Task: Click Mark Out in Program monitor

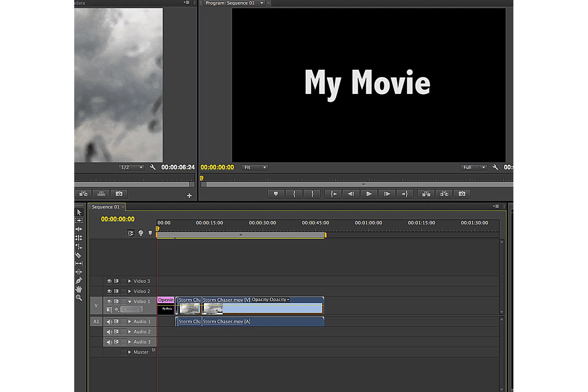Action: (312, 194)
